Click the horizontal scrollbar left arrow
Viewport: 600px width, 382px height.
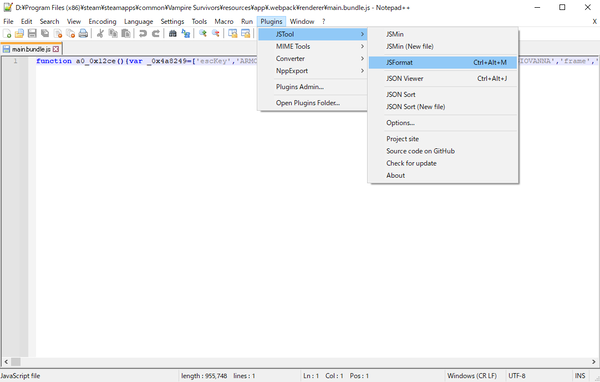pyautogui.click(x=6, y=362)
